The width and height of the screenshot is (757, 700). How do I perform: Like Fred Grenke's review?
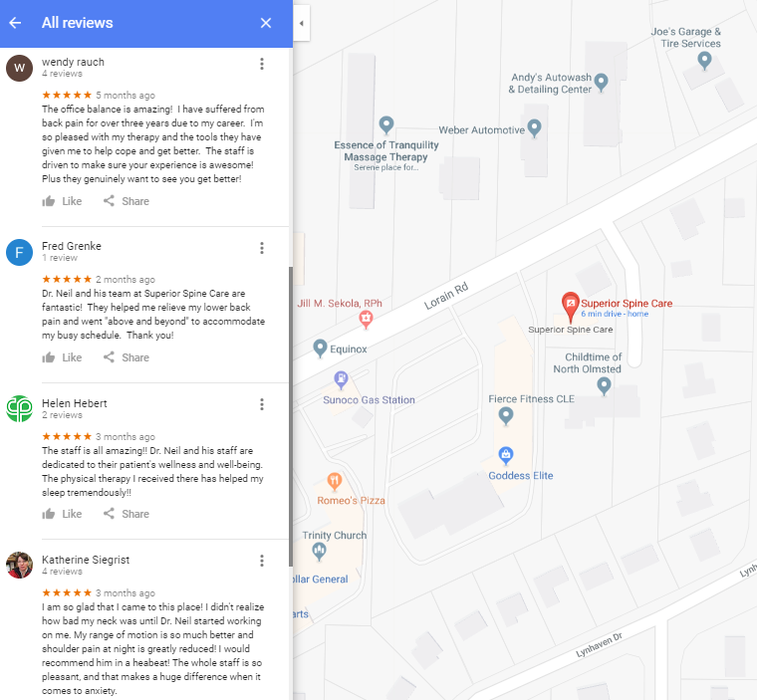pyautogui.click(x=62, y=357)
